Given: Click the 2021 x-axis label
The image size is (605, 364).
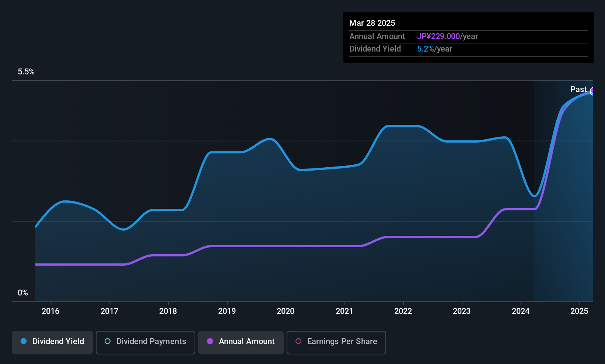Looking at the screenshot, I should point(345,311).
